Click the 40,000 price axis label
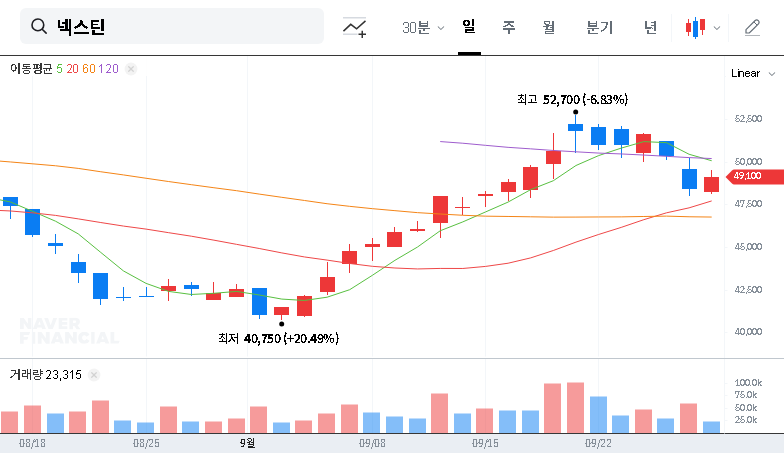The width and height of the screenshot is (784, 453). click(x=748, y=332)
